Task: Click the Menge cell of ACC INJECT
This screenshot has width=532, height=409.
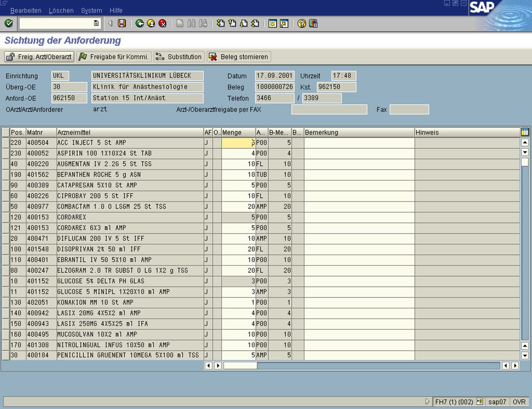Action: [238, 143]
